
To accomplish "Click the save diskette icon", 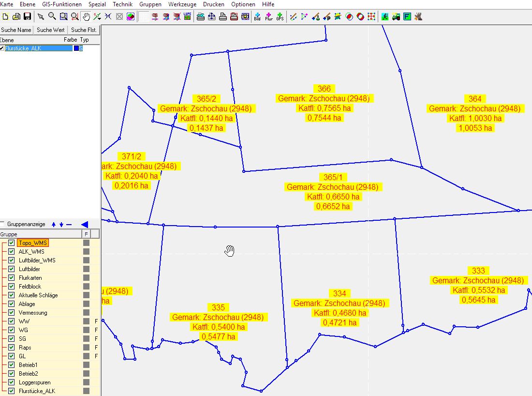I will coord(27,16).
